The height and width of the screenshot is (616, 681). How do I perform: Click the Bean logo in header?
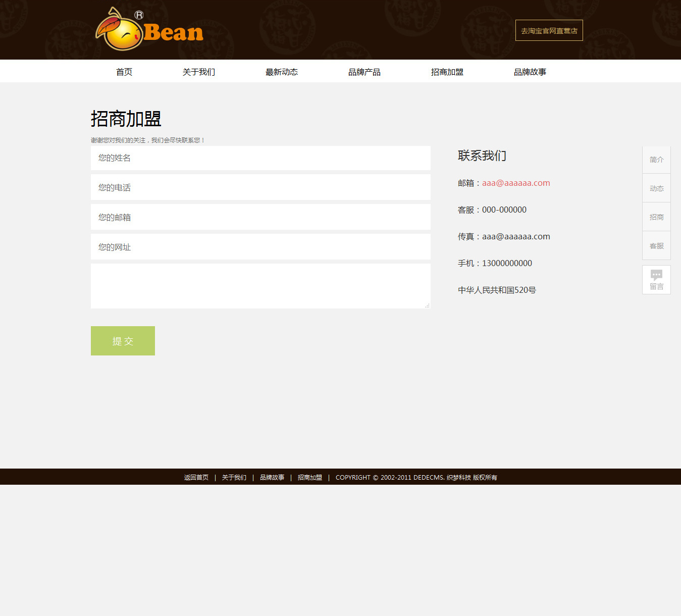149,30
